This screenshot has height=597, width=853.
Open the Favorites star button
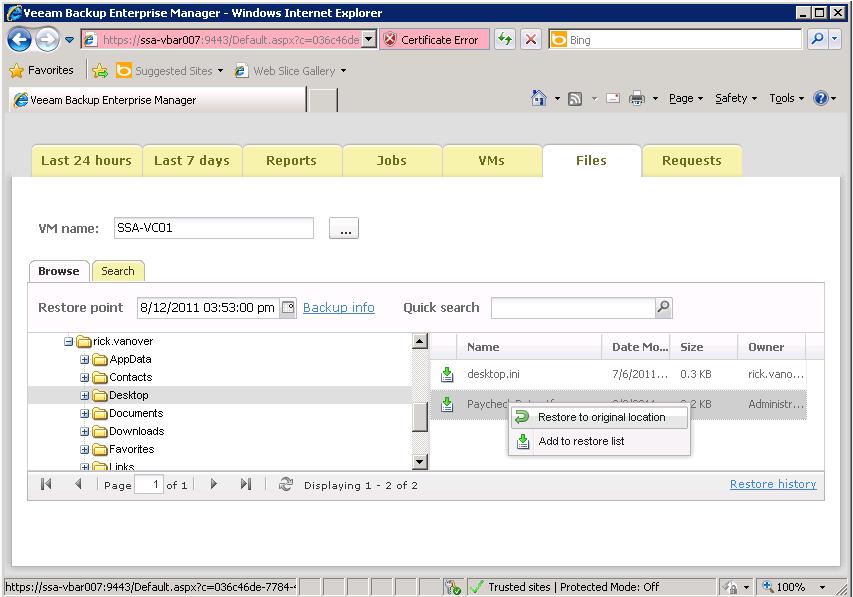(x=41, y=70)
